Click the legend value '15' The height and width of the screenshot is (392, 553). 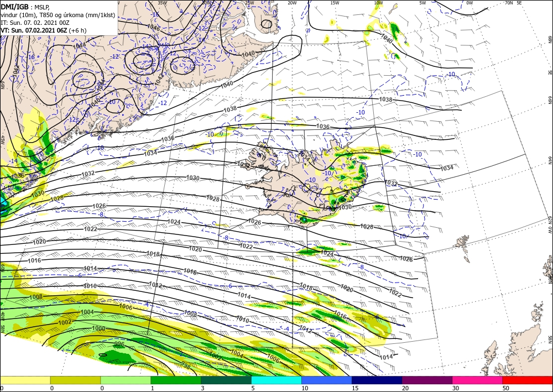pos(355,388)
